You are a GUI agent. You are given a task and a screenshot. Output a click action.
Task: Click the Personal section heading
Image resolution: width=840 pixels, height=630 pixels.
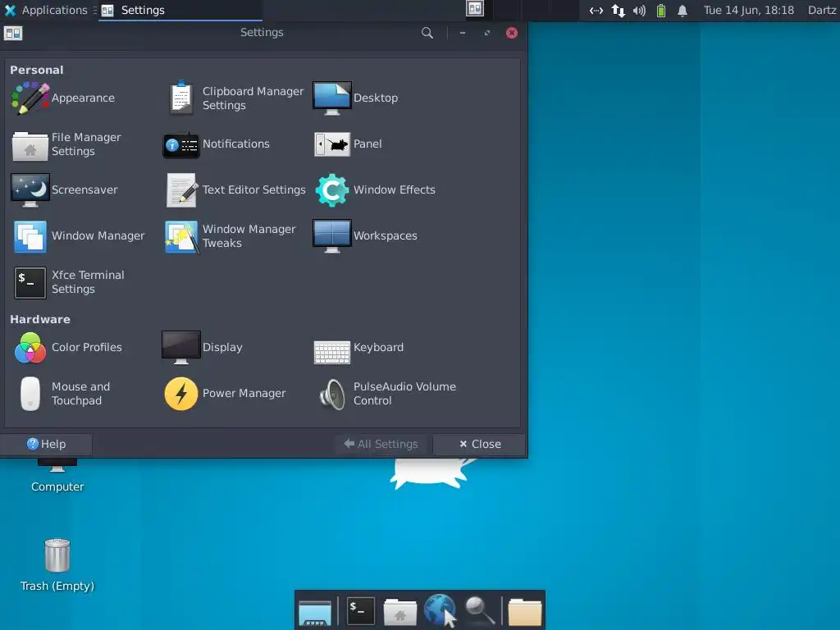36,70
